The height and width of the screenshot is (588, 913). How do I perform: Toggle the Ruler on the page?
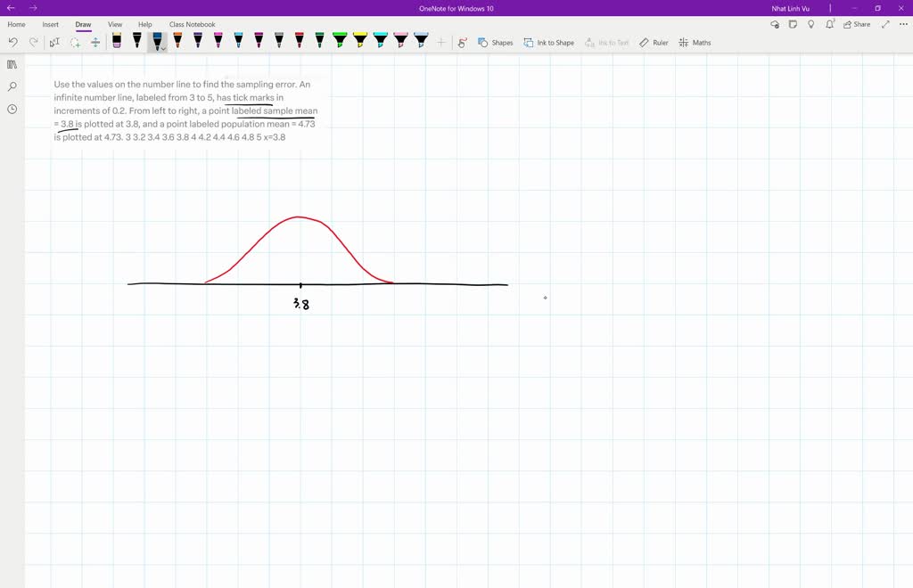[654, 42]
